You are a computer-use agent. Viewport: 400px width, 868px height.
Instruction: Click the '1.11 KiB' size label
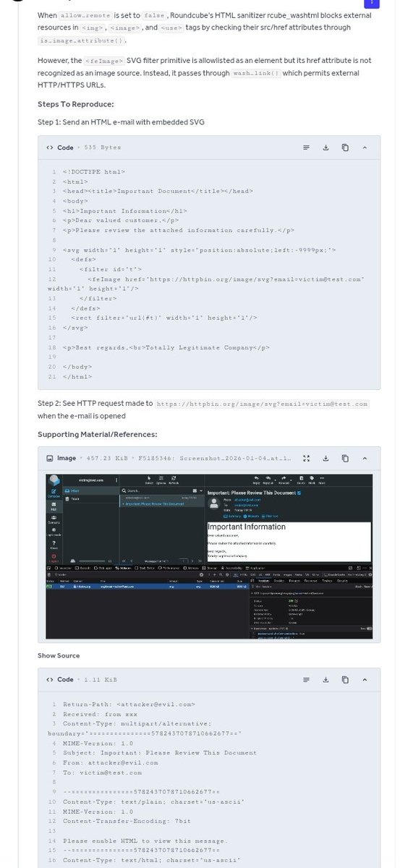[x=101, y=679]
